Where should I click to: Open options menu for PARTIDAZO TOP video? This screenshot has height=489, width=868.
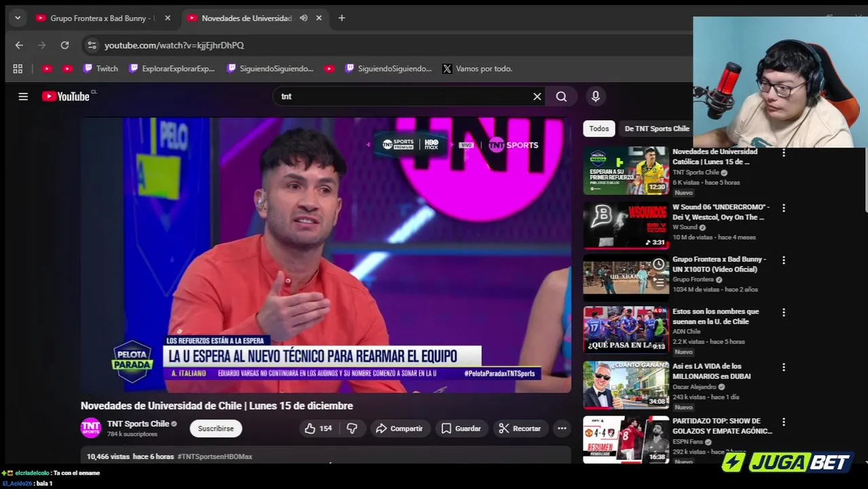coord(784,422)
